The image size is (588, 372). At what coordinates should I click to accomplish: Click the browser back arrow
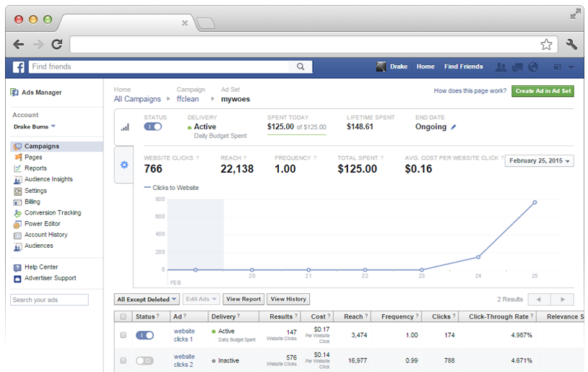tap(18, 45)
